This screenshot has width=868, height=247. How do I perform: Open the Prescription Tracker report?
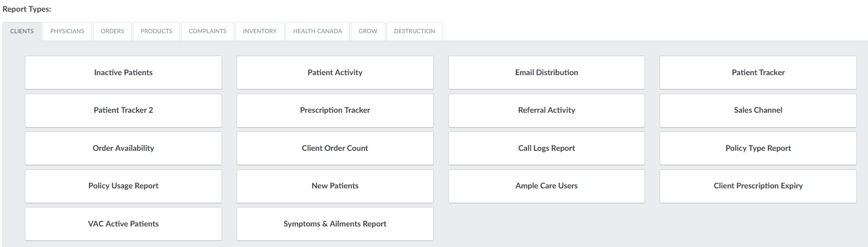pos(335,110)
